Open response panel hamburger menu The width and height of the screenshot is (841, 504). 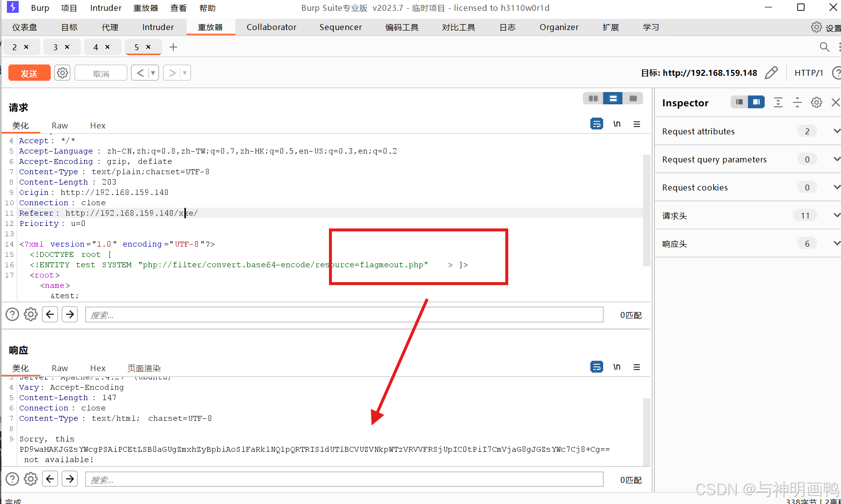pyautogui.click(x=637, y=367)
